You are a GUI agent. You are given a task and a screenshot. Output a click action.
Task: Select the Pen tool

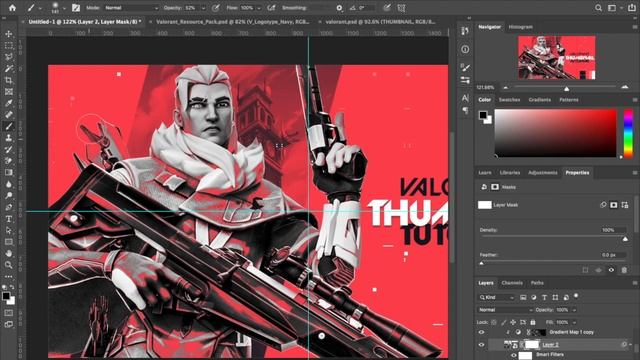tap(9, 207)
